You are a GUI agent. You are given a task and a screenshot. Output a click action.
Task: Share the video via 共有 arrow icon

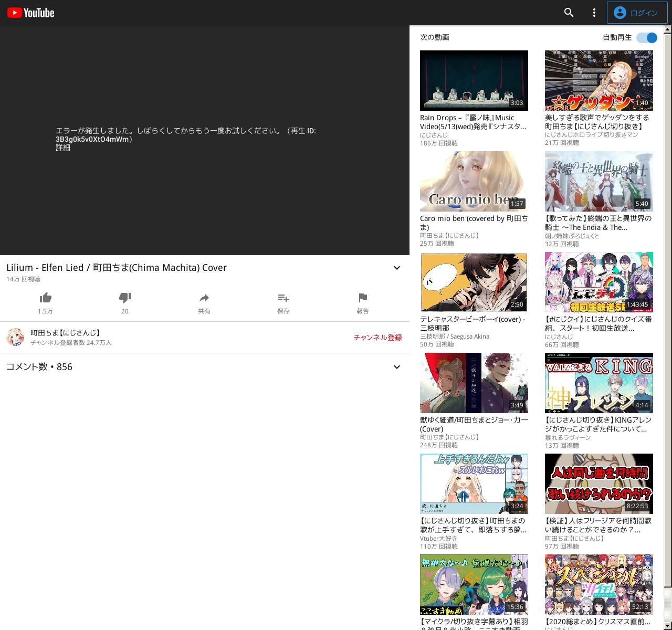(204, 298)
